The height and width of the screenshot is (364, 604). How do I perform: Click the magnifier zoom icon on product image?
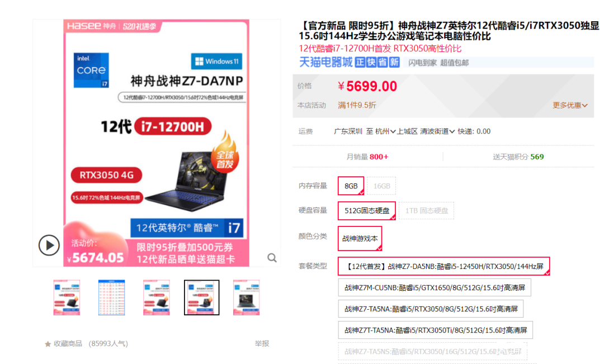(x=272, y=258)
